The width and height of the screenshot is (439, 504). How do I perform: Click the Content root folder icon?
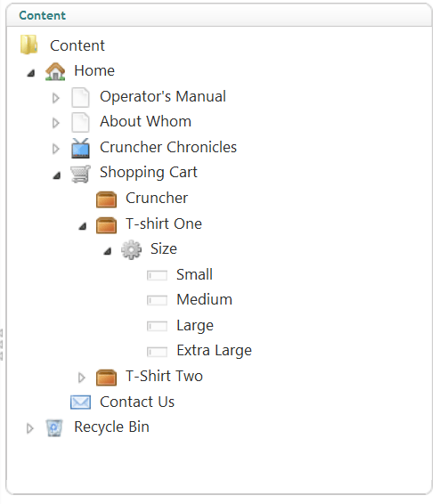click(x=28, y=45)
